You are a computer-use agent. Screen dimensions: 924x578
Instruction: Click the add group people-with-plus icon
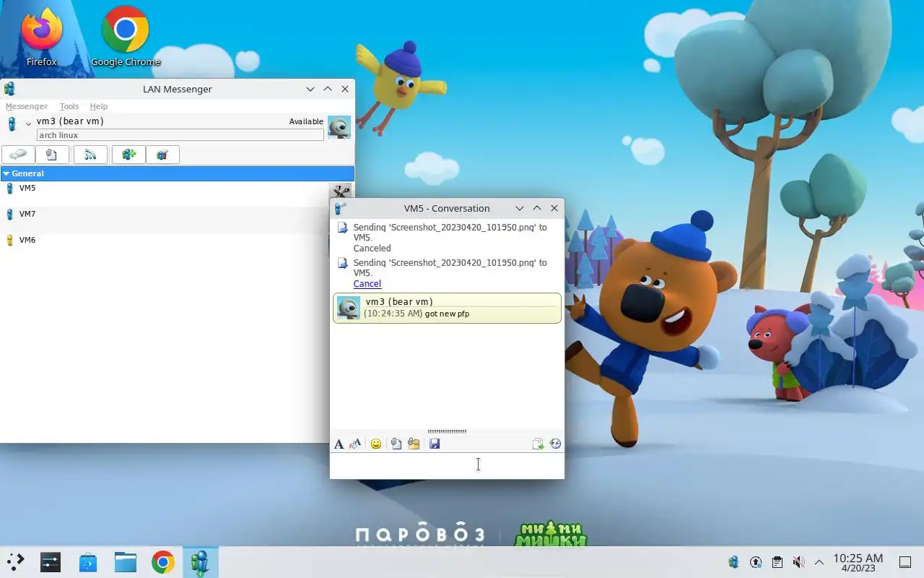(128, 155)
